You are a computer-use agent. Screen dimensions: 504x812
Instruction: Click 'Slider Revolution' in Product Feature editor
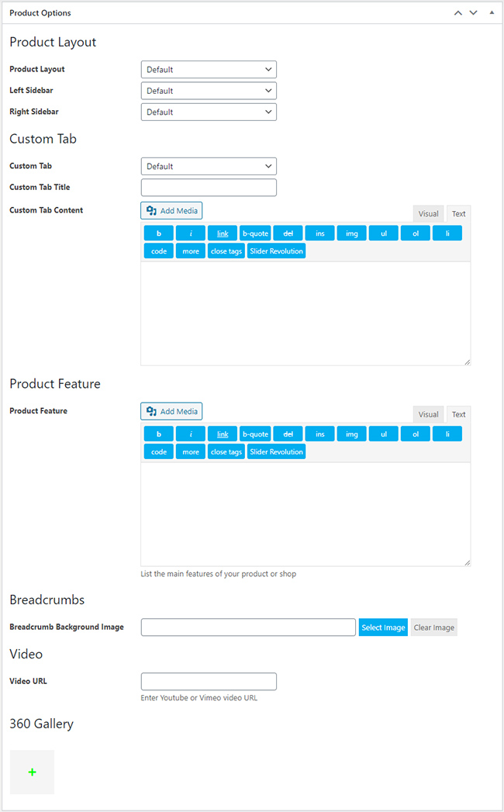[x=276, y=452]
